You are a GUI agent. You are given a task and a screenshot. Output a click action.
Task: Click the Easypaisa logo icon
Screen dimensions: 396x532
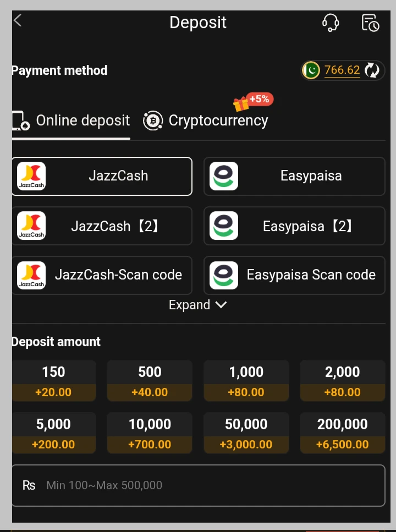click(223, 176)
